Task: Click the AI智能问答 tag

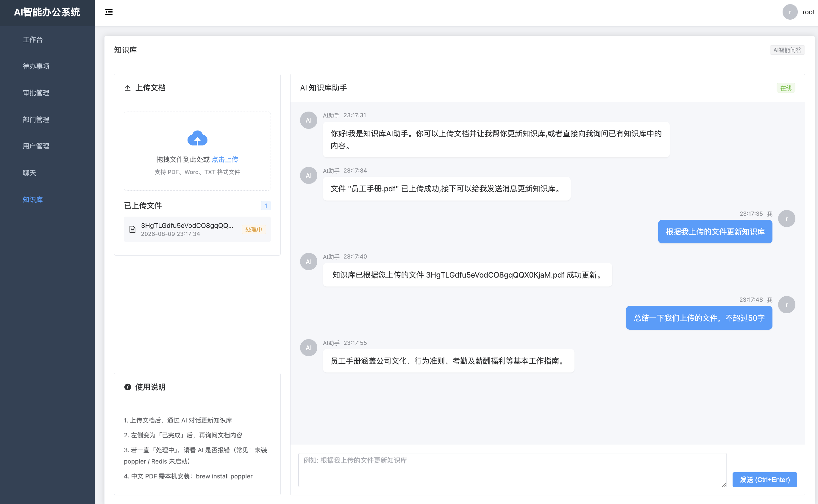Action: [787, 50]
